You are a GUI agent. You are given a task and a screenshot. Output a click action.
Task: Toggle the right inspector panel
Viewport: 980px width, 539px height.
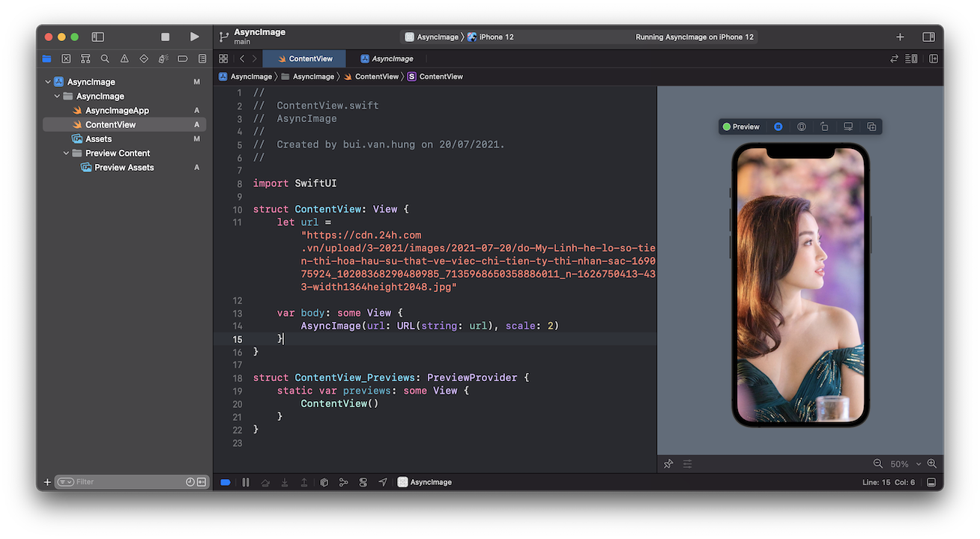point(928,37)
